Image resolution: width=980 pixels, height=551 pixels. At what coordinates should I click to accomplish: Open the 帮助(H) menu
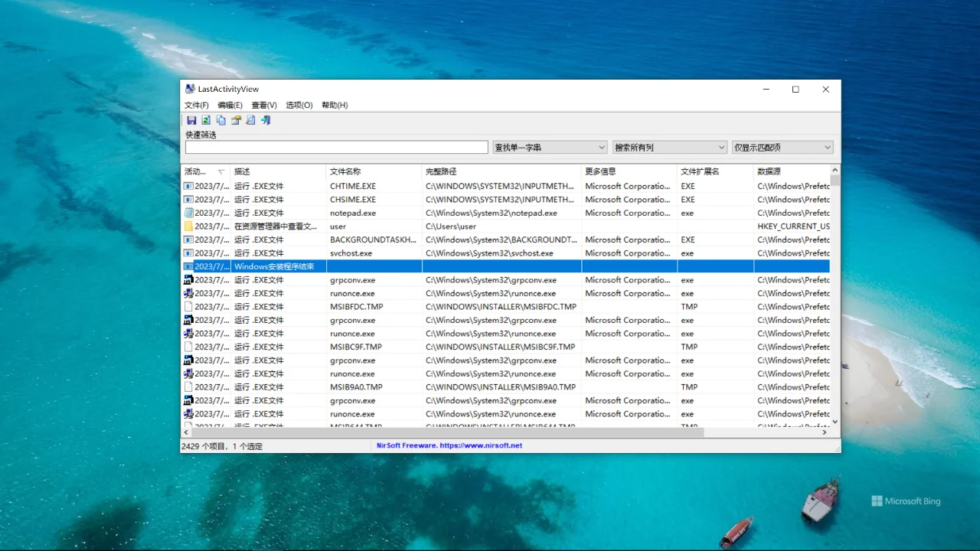[x=335, y=105]
